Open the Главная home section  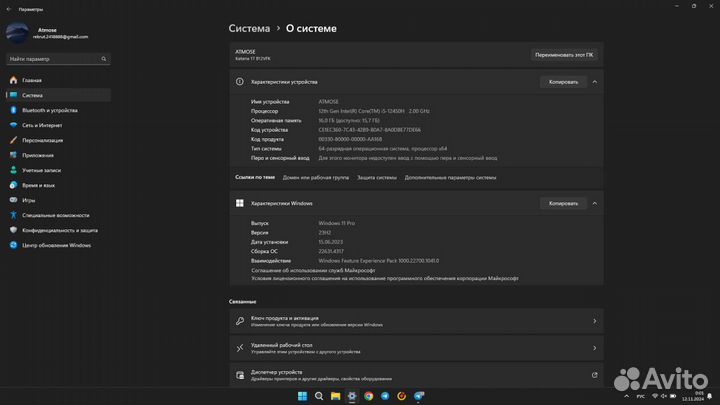pyautogui.click(x=58, y=80)
